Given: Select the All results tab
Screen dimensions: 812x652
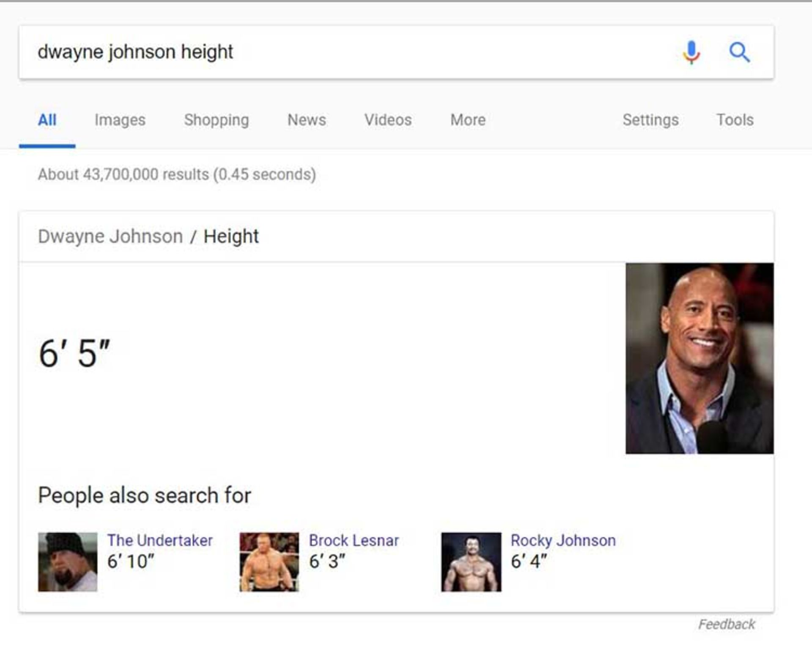Looking at the screenshot, I should point(47,120).
